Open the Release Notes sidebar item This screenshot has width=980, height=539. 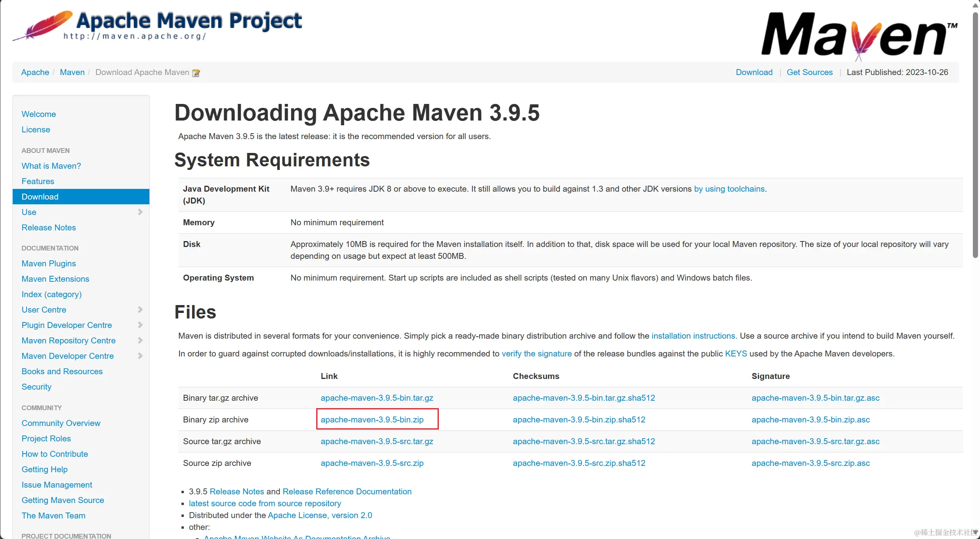(49, 228)
